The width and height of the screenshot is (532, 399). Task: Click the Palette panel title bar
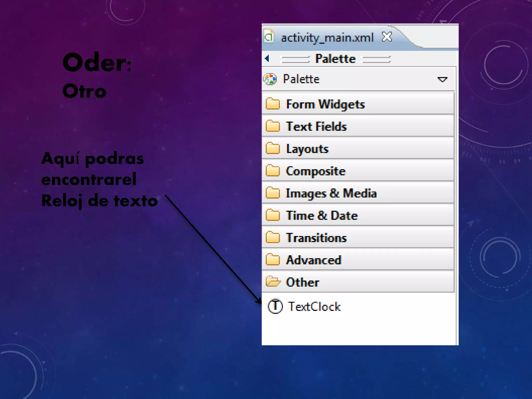pos(335,59)
